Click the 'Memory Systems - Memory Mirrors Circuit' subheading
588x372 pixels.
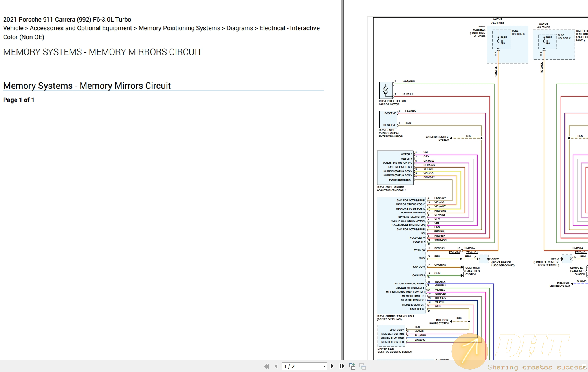87,86
